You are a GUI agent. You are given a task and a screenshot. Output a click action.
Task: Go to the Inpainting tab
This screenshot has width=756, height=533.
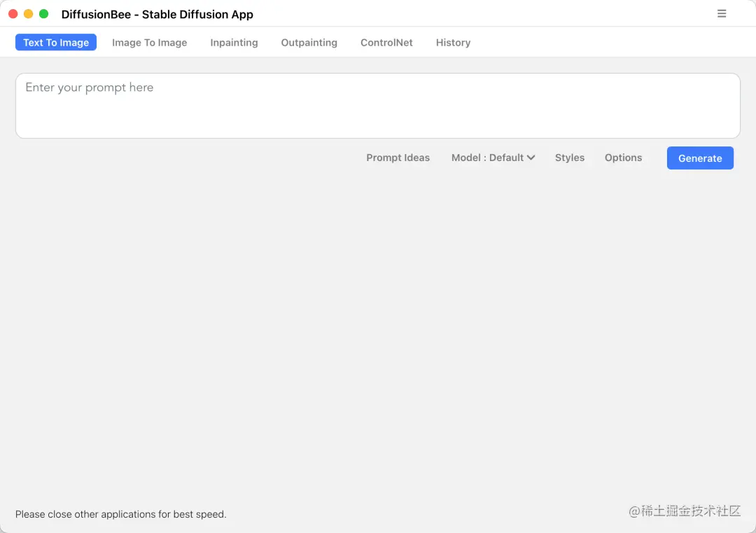tap(234, 43)
